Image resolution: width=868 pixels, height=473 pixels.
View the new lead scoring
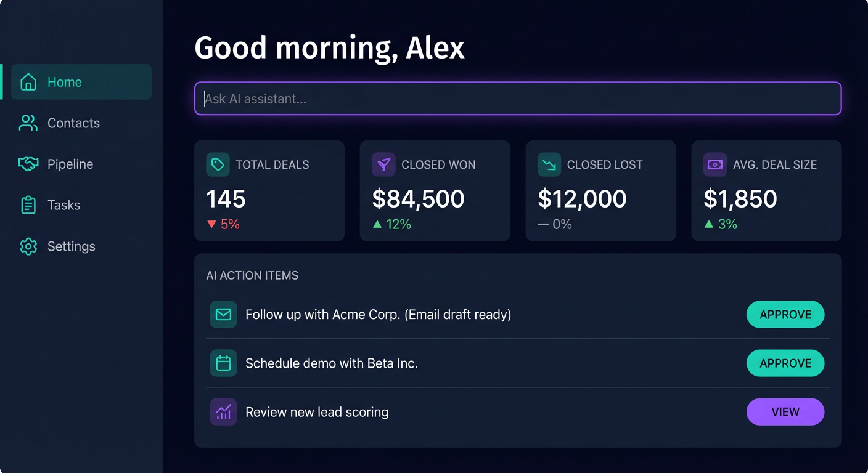(785, 411)
